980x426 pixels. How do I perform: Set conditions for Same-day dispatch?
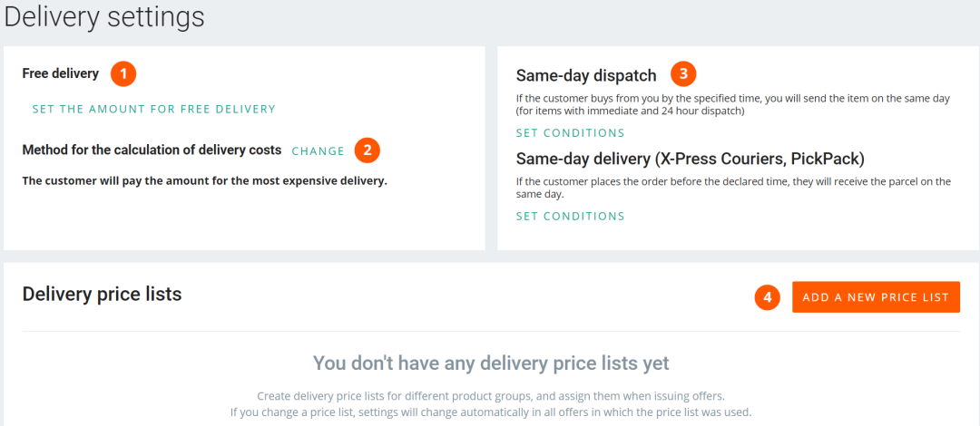570,133
